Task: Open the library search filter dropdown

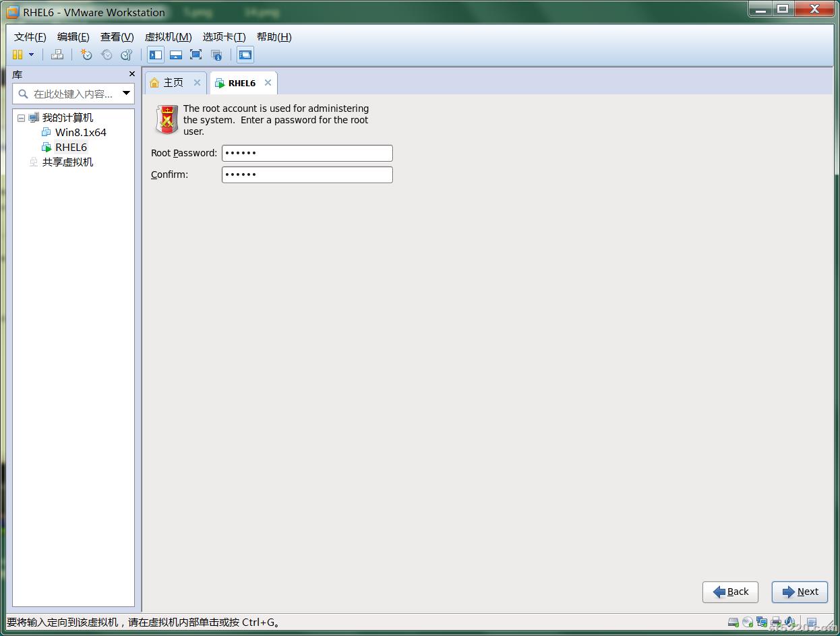Action: pyautogui.click(x=126, y=93)
